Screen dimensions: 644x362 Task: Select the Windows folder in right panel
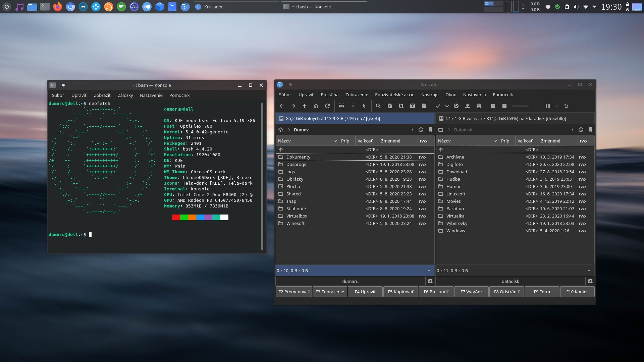515,231
